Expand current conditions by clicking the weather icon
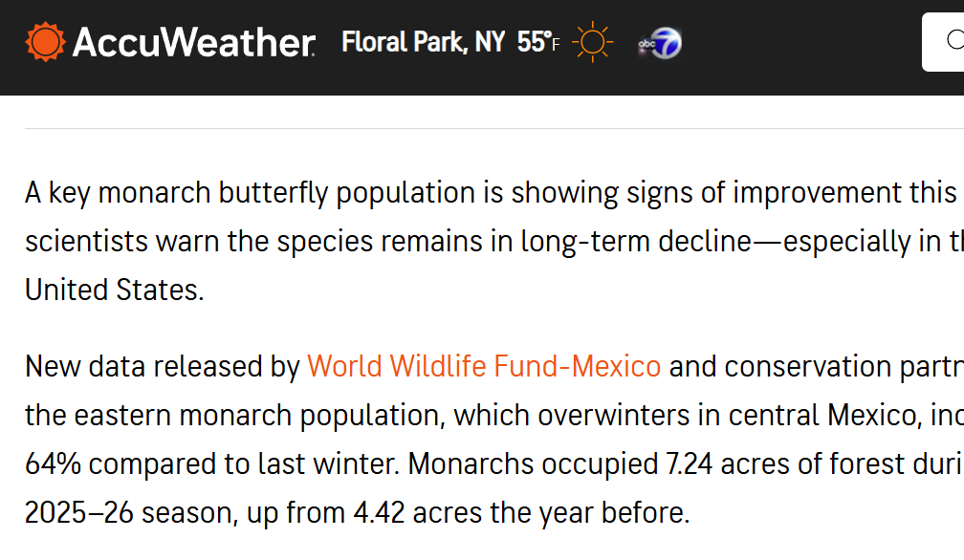Image resolution: width=964 pixels, height=560 pixels. [593, 40]
